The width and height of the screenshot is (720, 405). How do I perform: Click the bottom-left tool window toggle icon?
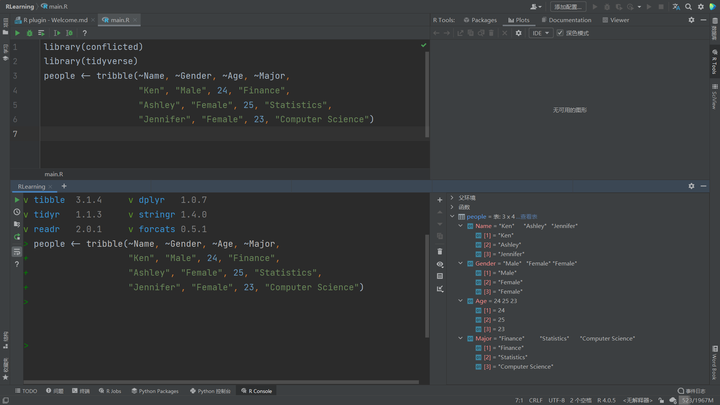[x=6, y=400]
